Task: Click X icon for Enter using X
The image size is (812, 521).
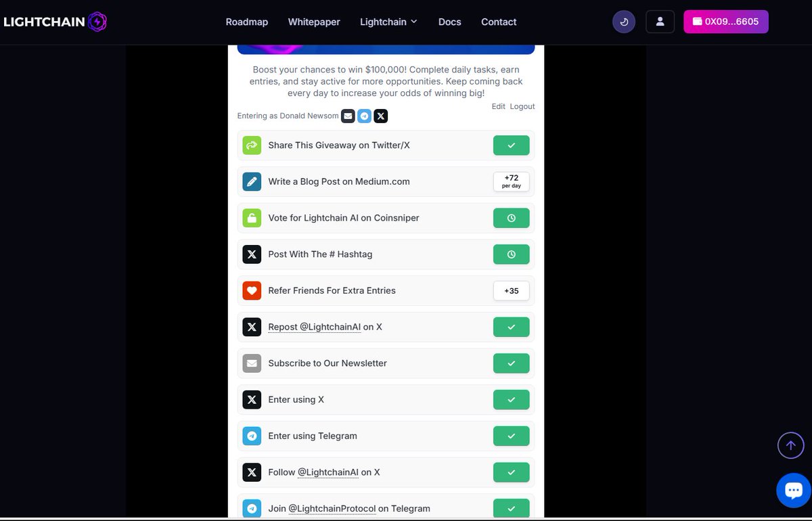Action: coord(252,400)
